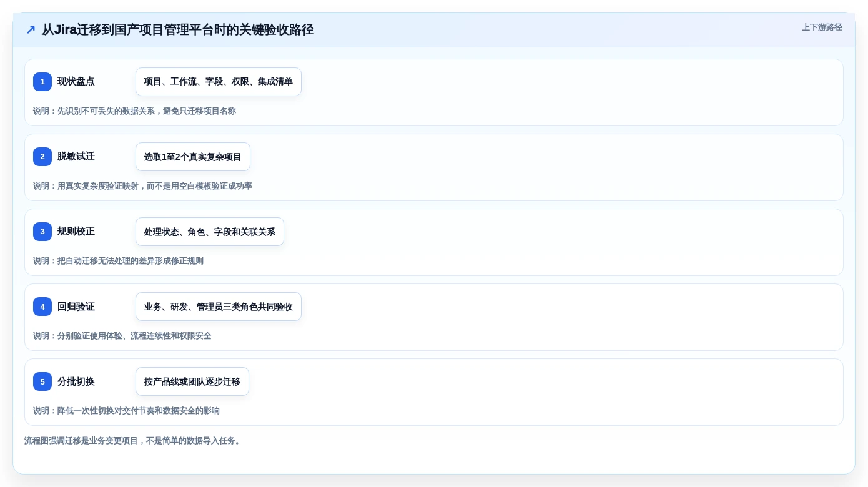
Task: Click the 项目、工作流、字段、权限、集成清单 box
Action: click(x=219, y=82)
